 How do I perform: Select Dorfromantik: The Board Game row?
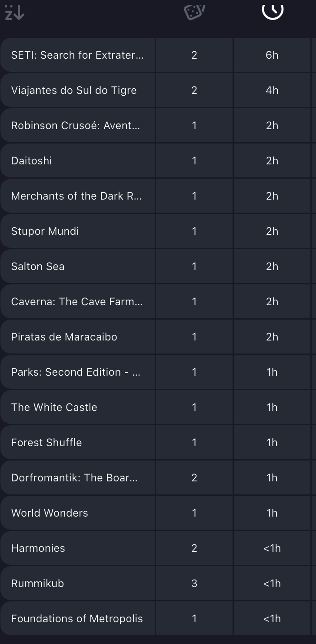click(x=74, y=478)
